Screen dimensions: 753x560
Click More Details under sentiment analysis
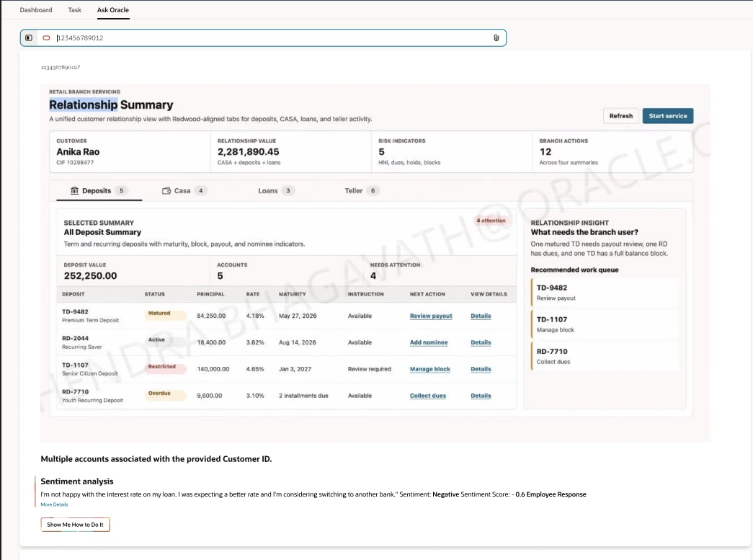[54, 505]
